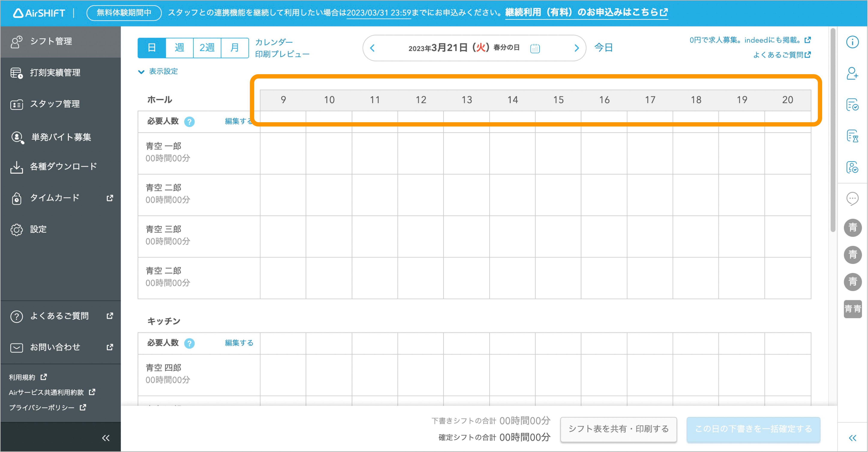Switch to 日 view tab
The image size is (868, 452).
[152, 48]
